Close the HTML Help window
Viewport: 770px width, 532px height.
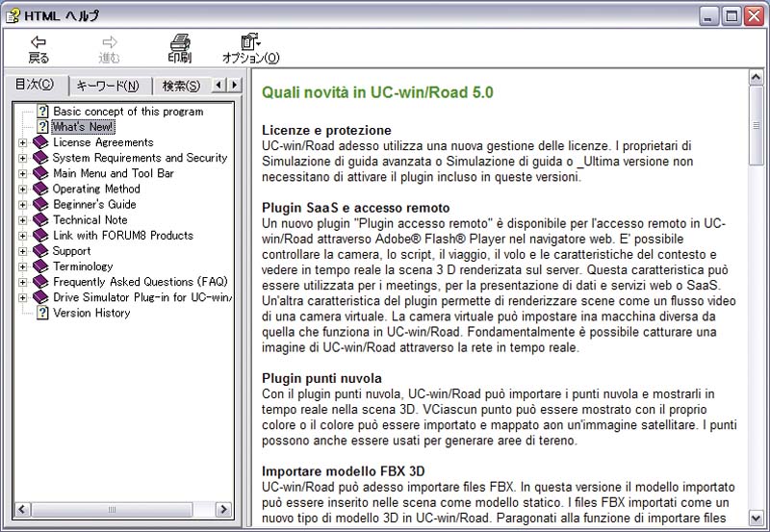coord(754,16)
